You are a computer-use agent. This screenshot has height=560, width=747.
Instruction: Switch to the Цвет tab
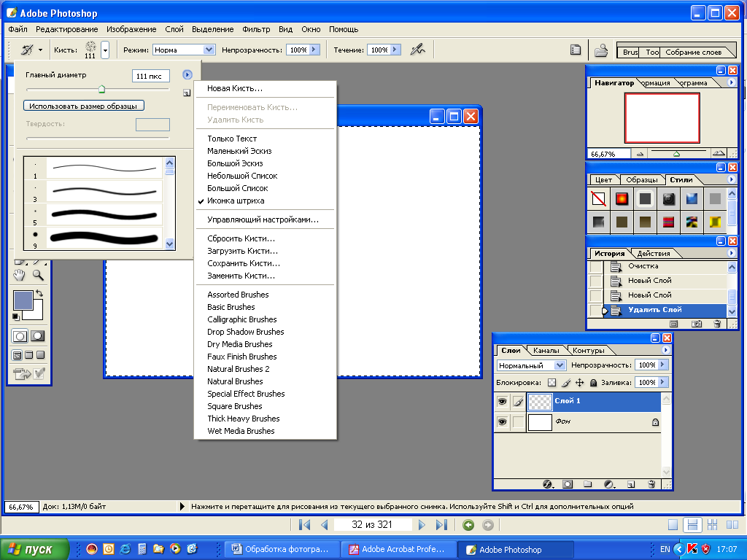[603, 179]
